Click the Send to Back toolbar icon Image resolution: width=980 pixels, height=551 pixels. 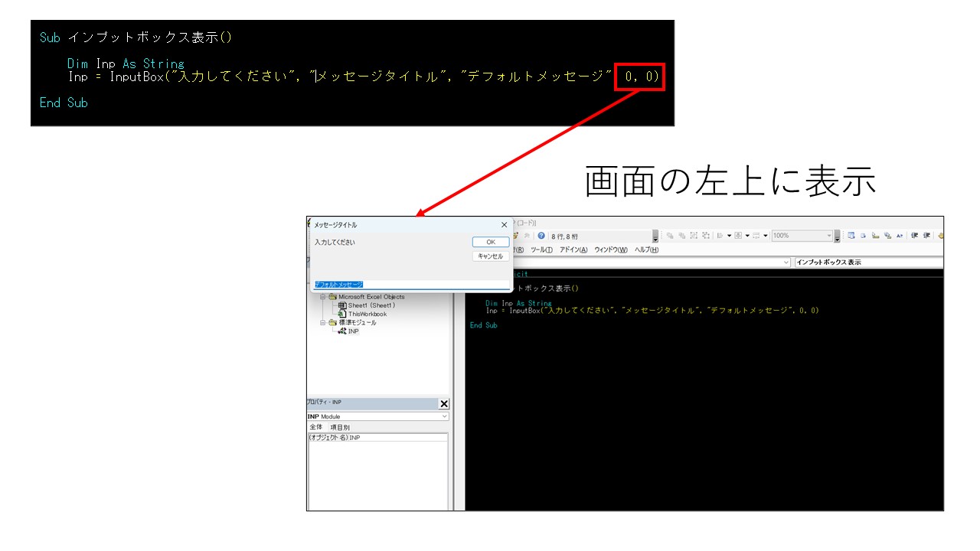point(681,236)
